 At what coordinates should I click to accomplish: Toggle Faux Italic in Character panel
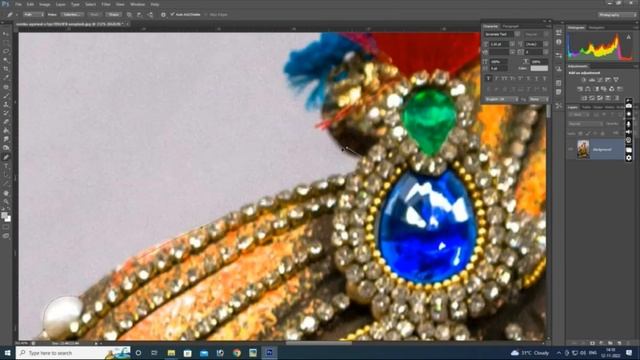point(496,78)
